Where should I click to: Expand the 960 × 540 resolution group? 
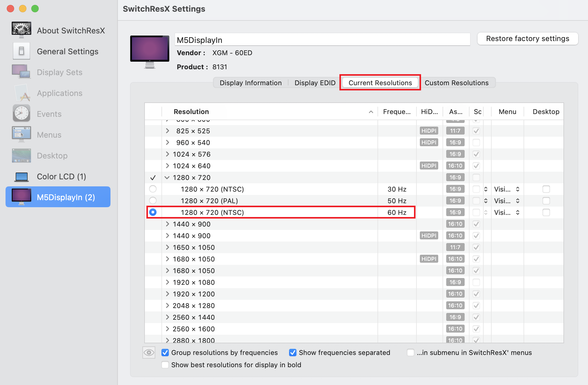pos(168,143)
